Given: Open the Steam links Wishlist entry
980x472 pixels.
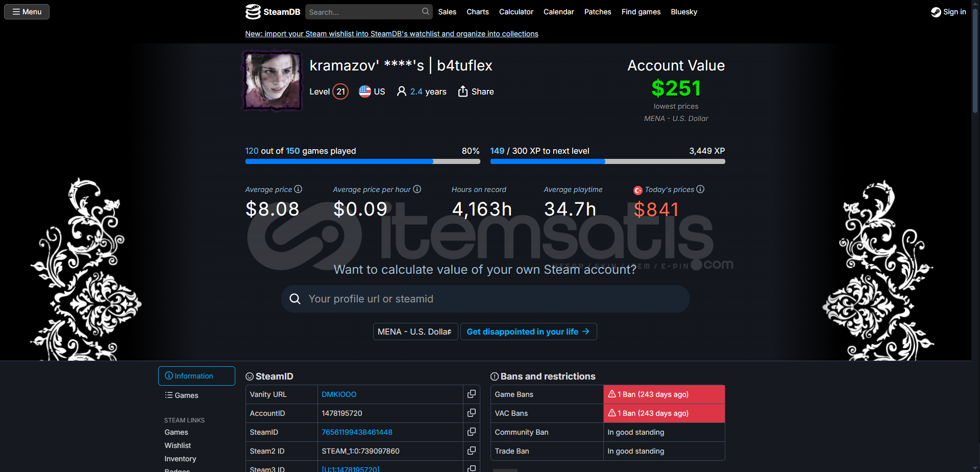Looking at the screenshot, I should 178,445.
